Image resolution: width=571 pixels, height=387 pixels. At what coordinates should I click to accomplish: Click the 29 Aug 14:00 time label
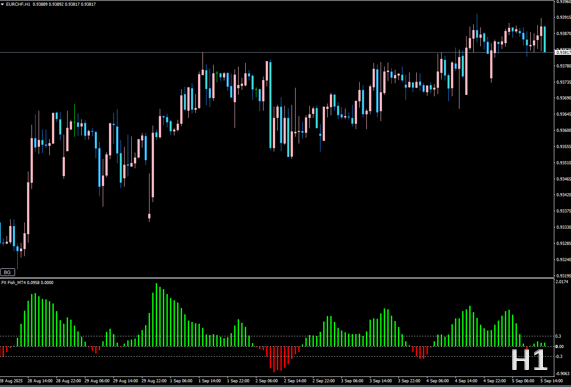click(126, 381)
